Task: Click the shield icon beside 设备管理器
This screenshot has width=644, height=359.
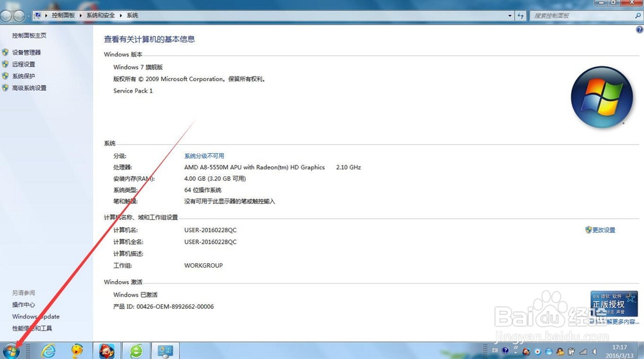Action: point(5,52)
